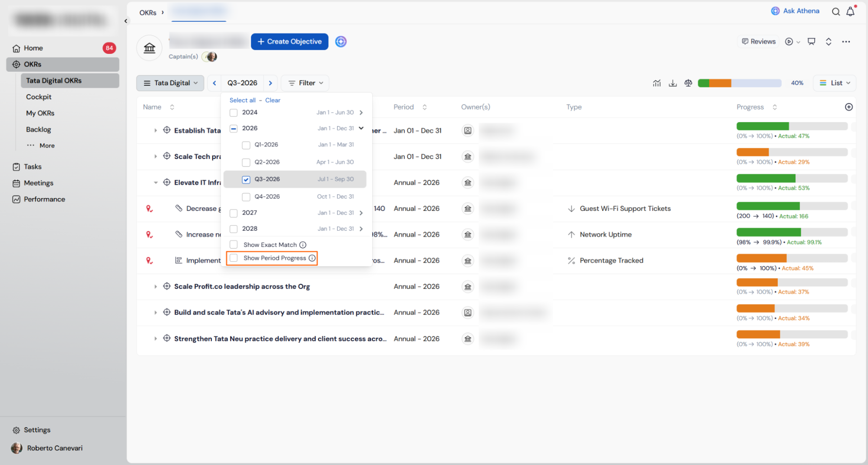Click the expand-collapse all arrows icon
Image resolution: width=868 pixels, height=465 pixels.
pyautogui.click(x=828, y=42)
